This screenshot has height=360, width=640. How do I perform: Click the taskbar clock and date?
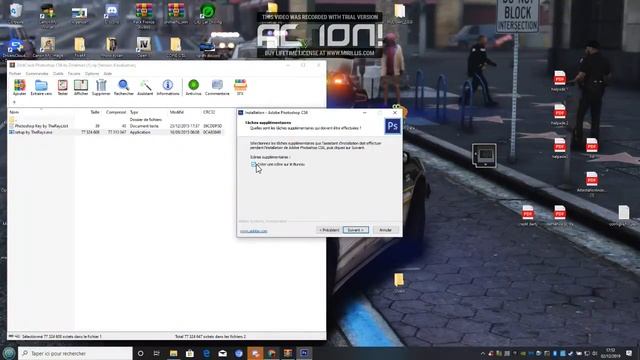(611, 353)
